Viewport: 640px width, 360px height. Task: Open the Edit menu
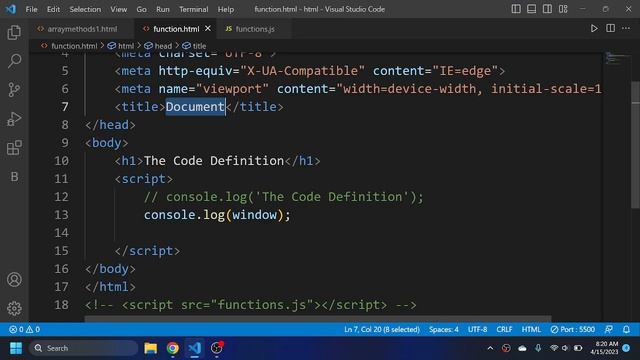[53, 9]
